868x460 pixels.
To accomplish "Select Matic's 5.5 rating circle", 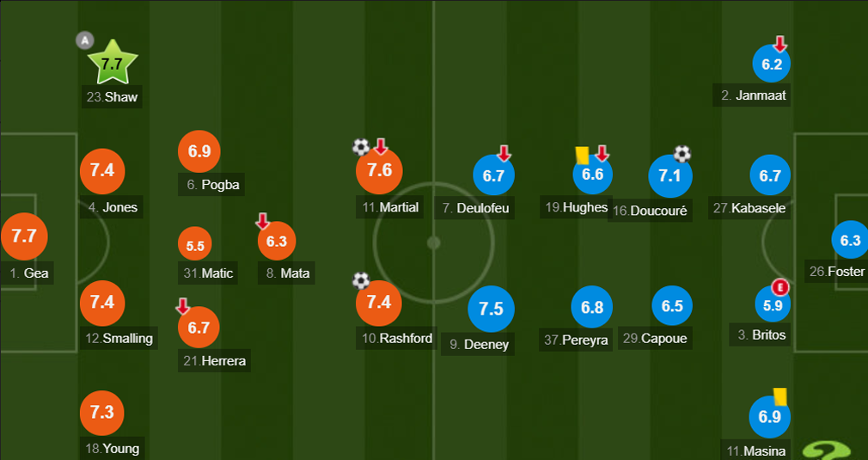I will pos(195,246).
